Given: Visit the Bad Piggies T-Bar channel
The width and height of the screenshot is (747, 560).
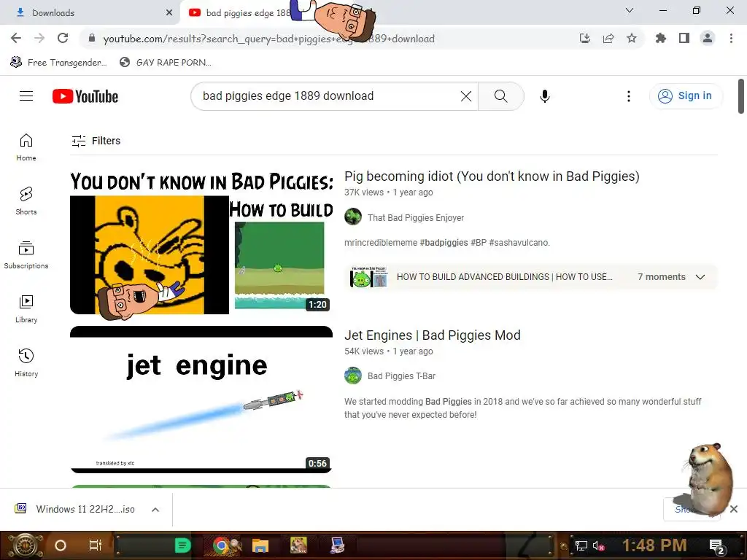Looking at the screenshot, I should [401, 376].
